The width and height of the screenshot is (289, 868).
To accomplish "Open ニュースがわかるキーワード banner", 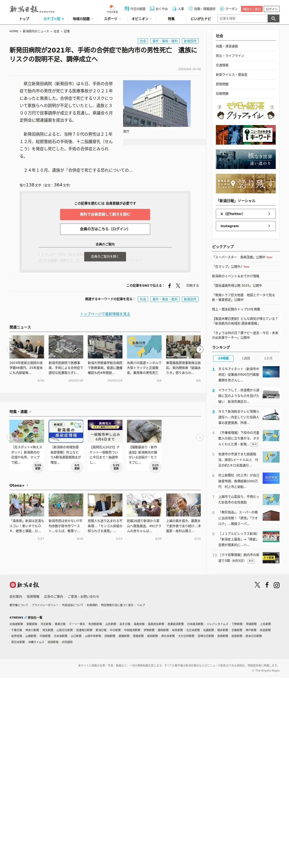I will [246, 135].
